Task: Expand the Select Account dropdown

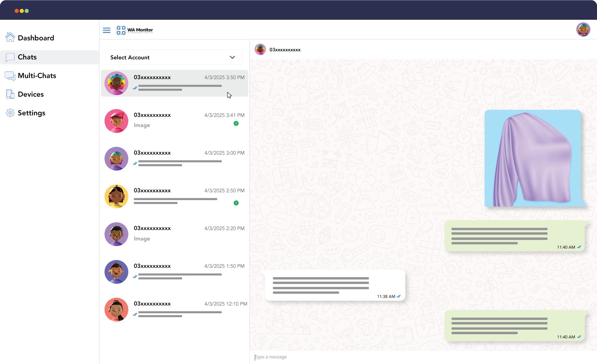Action: click(174, 57)
